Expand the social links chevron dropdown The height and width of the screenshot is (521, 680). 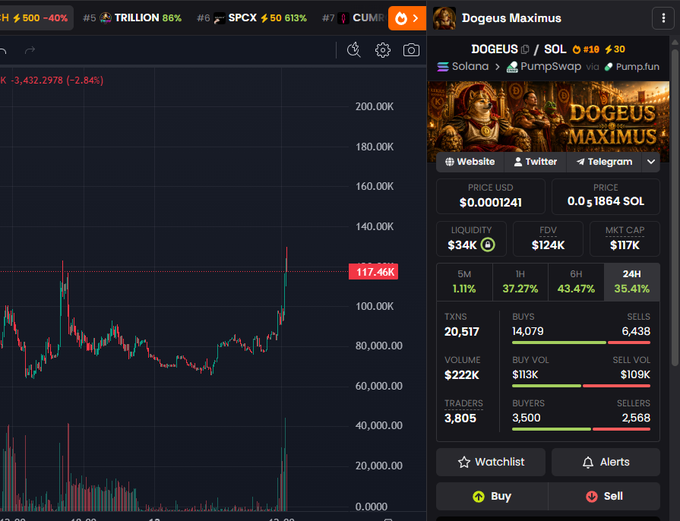tap(651, 162)
